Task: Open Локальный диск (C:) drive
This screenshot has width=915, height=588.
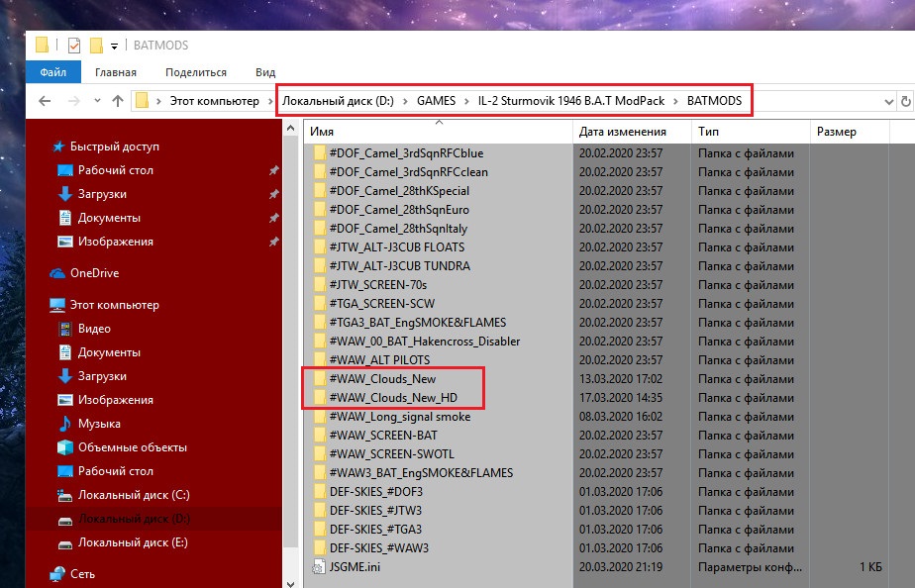Action: point(134,495)
